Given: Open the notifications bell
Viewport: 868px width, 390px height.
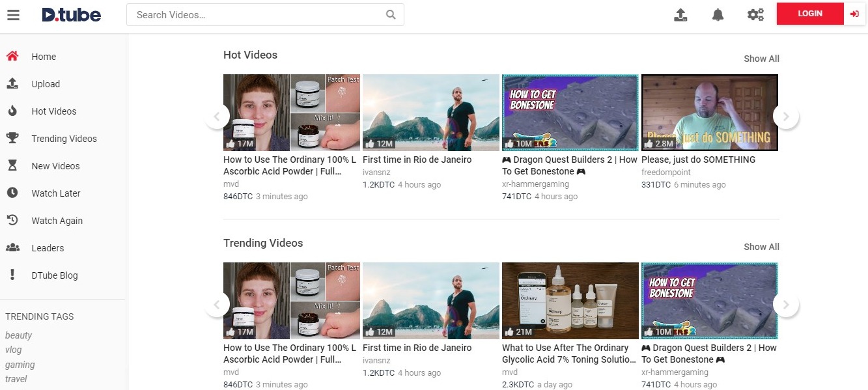Looking at the screenshot, I should click(718, 15).
